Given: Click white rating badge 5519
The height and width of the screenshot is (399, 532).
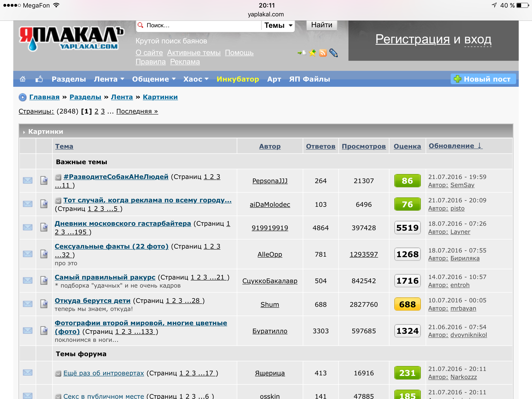Looking at the screenshot, I should (x=407, y=228).
